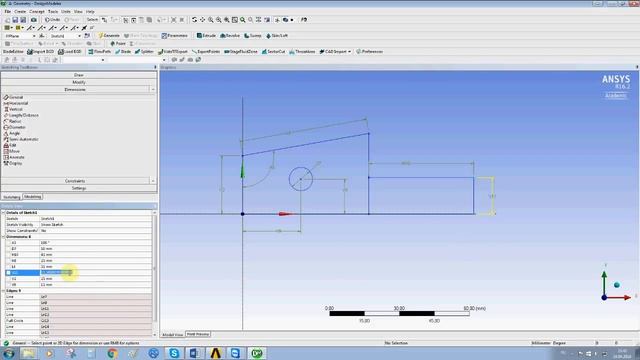Open the display mode dropdown arrow

click(x=291, y=20)
